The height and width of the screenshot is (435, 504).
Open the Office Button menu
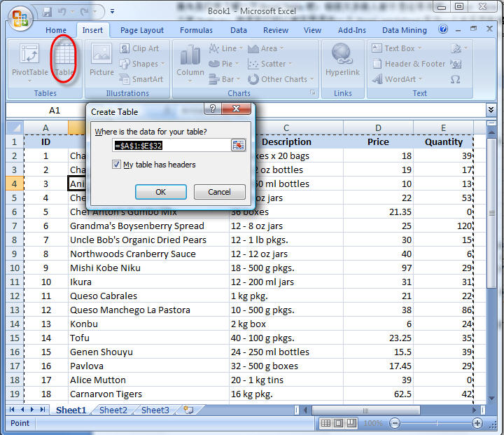20,18
